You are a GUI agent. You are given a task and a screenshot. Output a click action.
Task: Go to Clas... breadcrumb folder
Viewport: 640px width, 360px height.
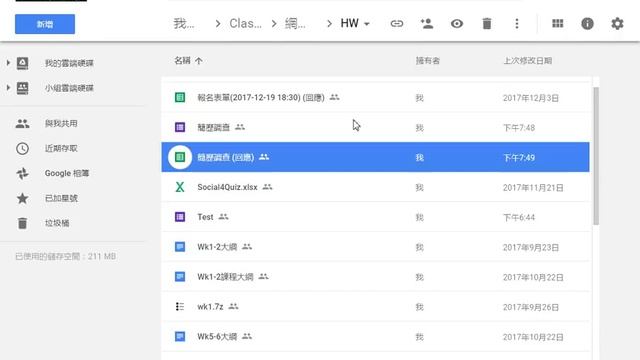pyautogui.click(x=245, y=23)
